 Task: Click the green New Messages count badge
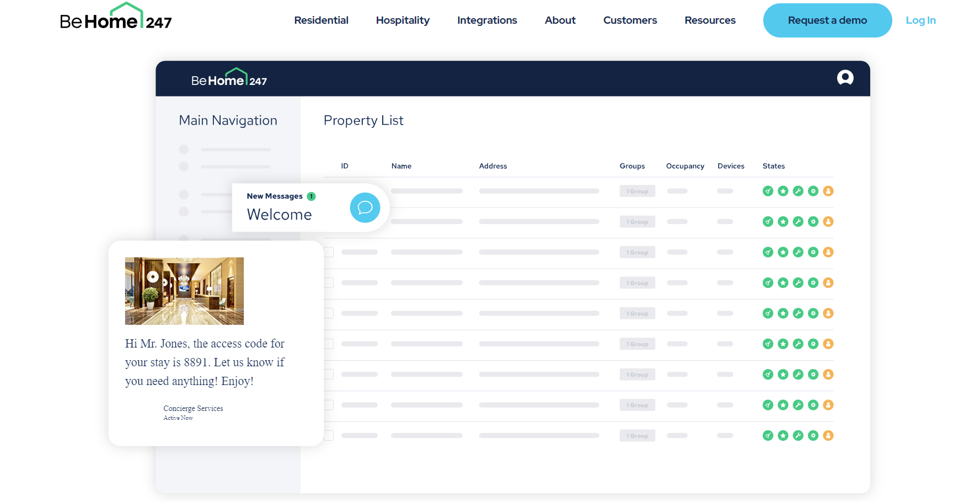[x=311, y=196]
